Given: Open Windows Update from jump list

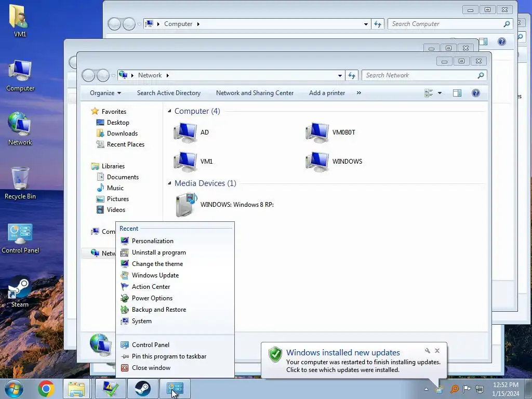Looking at the screenshot, I should 175,275.
